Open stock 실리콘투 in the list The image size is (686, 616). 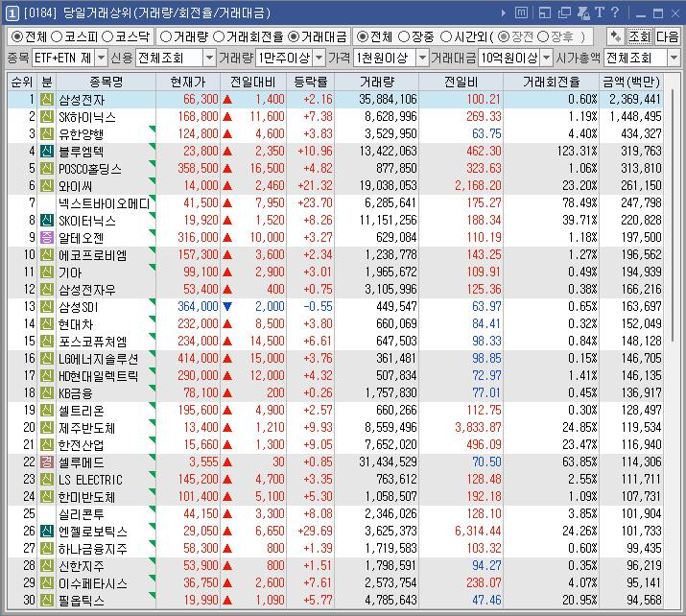click(82, 514)
